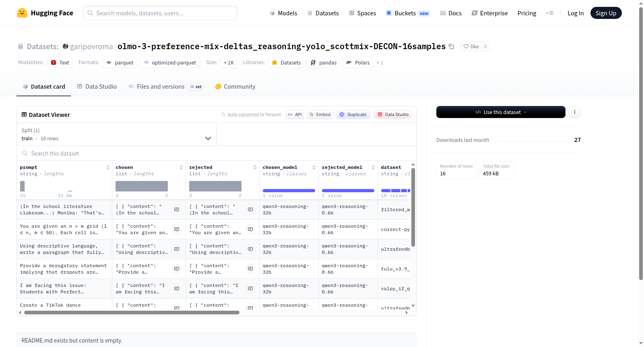This screenshot has width=644, height=347.
Task: Like this dataset
Action: click(x=471, y=46)
